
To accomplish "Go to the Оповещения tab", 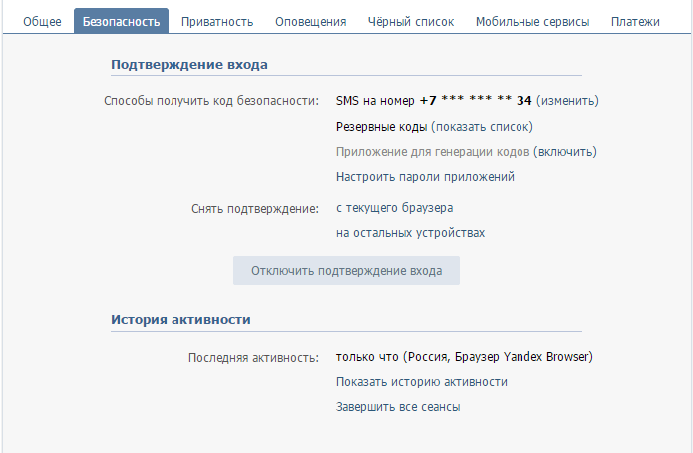I will [310, 22].
